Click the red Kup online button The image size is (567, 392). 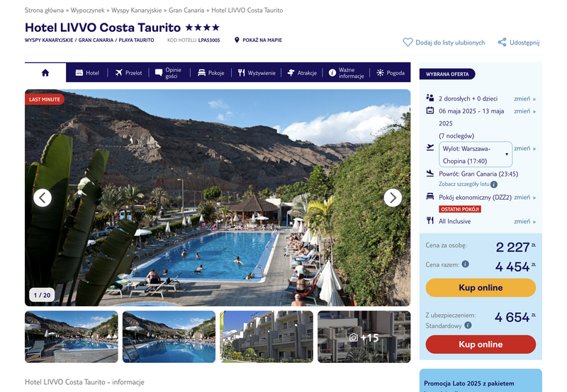481,345
